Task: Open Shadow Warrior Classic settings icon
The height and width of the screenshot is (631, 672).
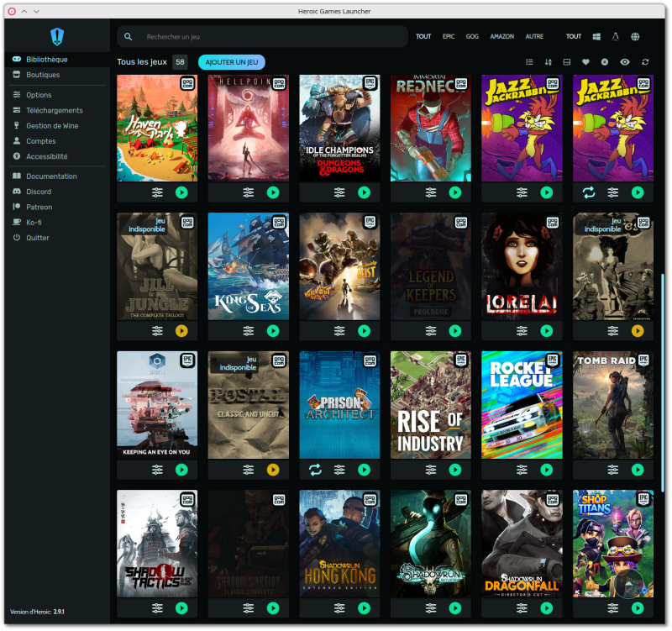Action: coord(249,608)
